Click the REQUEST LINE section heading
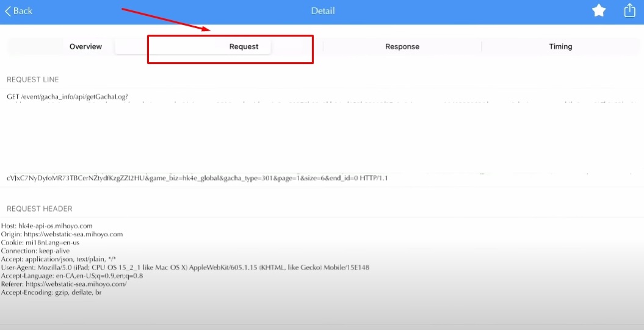This screenshot has width=644, height=330. point(33,80)
